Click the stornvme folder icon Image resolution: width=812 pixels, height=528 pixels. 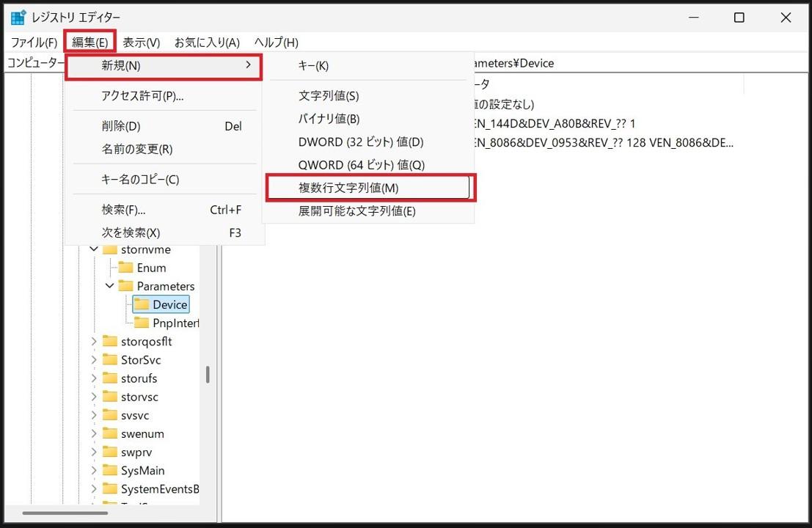point(110,249)
